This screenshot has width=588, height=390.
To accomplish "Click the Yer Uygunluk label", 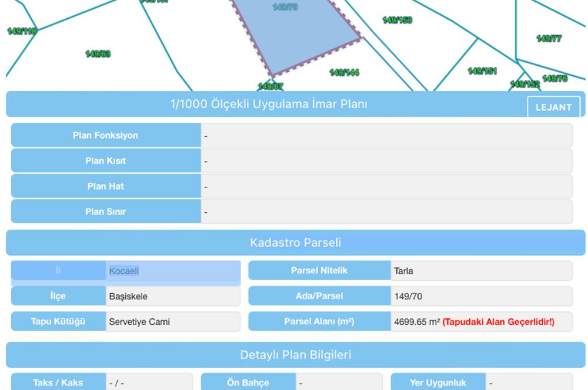I will click(438, 382).
